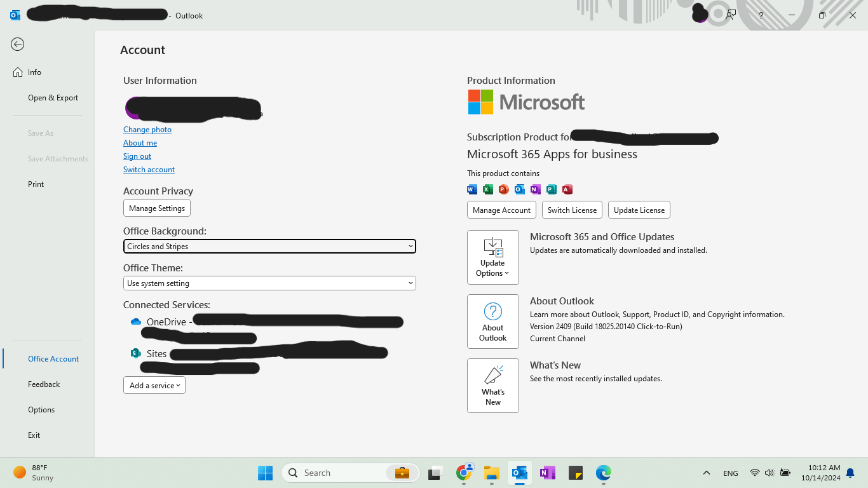This screenshot has width=868, height=488.
Task: Click the OneDrive cloud icon
Action: pos(135,322)
